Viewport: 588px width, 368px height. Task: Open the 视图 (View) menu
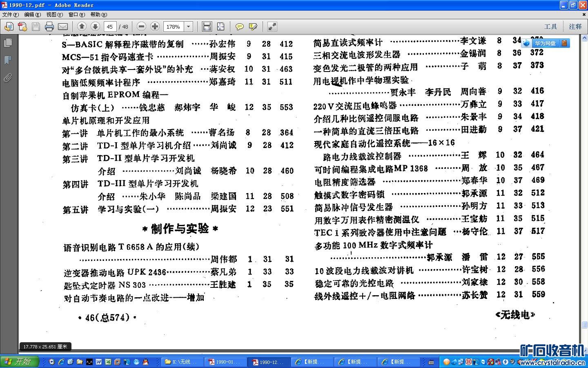pos(54,14)
